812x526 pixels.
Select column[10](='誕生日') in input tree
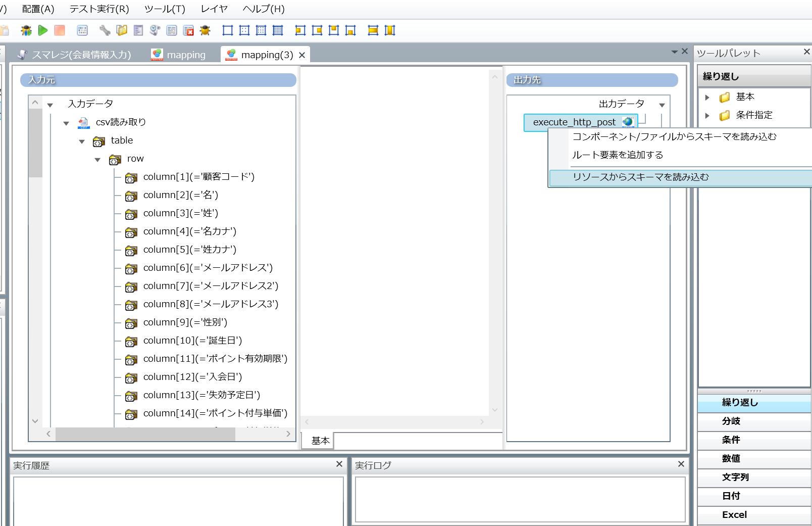coord(193,341)
